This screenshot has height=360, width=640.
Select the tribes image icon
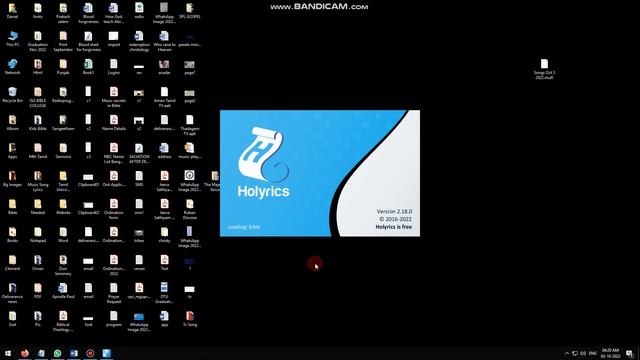point(139,236)
